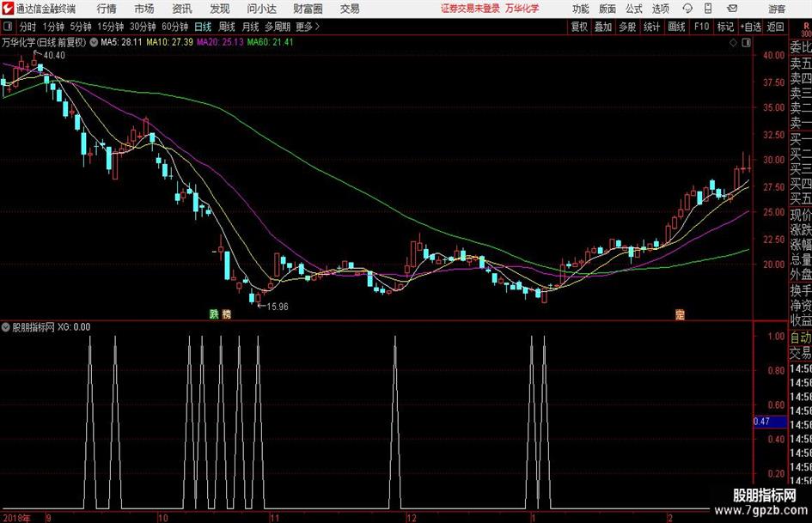Click the blue 0.47 axis value tag
Image resolution: width=812 pixels, height=523 pixels.
pyautogui.click(x=770, y=422)
